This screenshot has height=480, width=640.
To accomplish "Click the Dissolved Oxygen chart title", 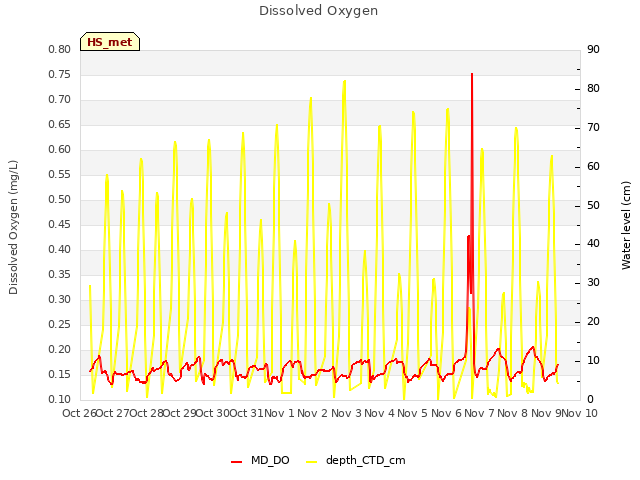I will tap(319, 11).
